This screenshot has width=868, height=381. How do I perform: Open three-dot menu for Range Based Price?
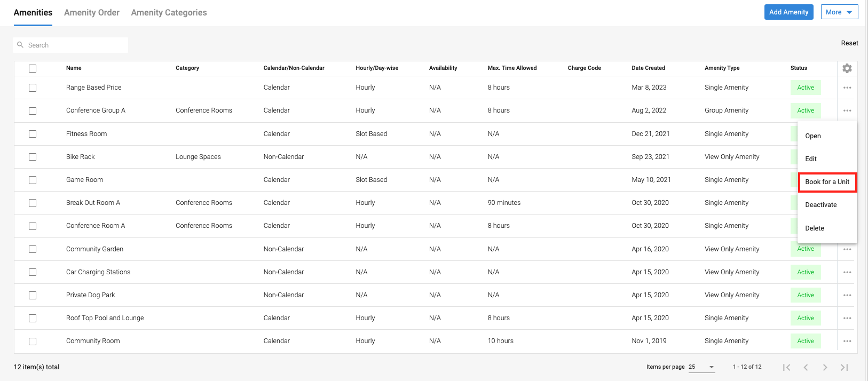(x=847, y=88)
